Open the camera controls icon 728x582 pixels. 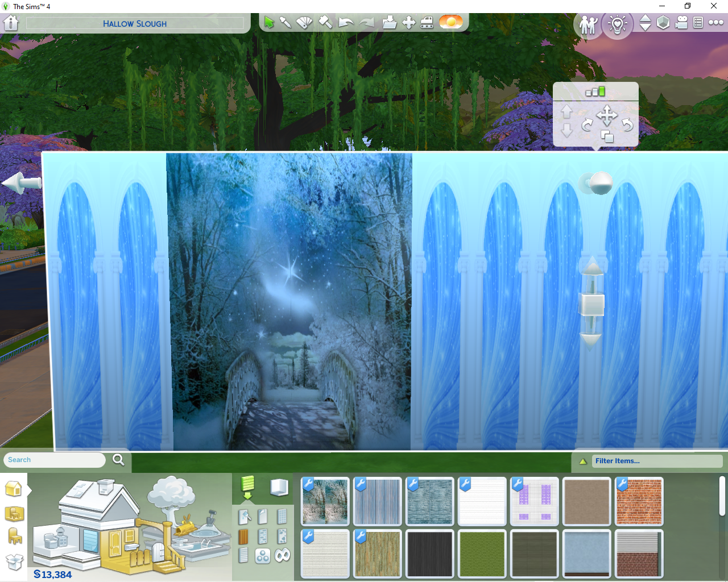point(681,23)
